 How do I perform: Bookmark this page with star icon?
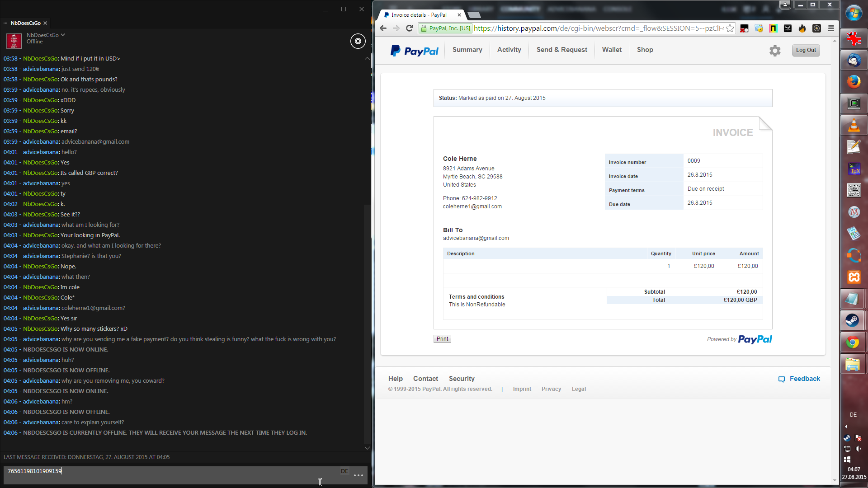pyautogui.click(x=730, y=28)
